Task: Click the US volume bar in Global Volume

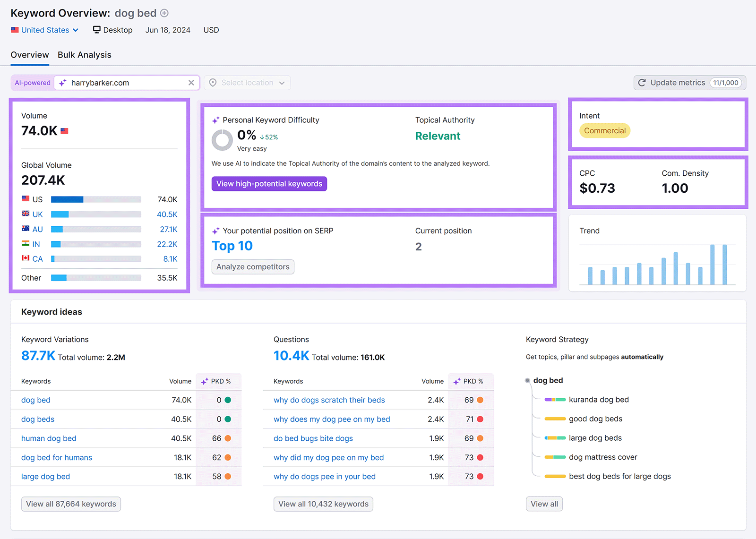Action: tap(96, 199)
